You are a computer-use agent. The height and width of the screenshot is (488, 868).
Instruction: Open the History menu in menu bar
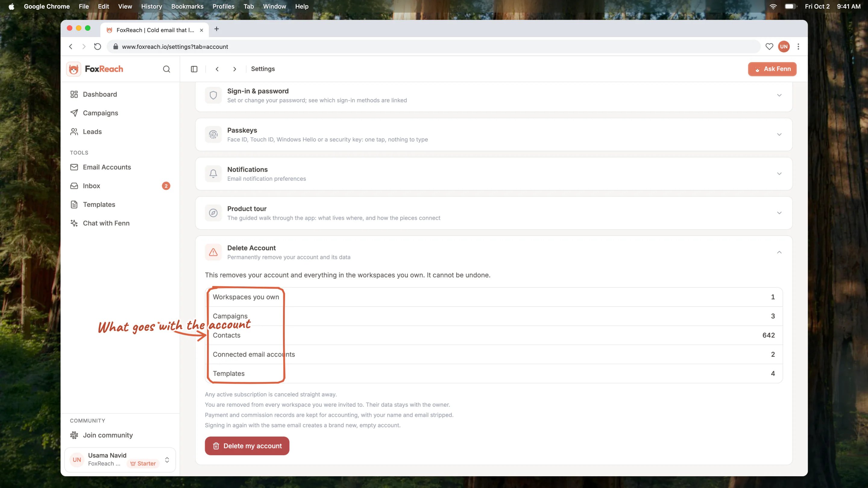152,6
